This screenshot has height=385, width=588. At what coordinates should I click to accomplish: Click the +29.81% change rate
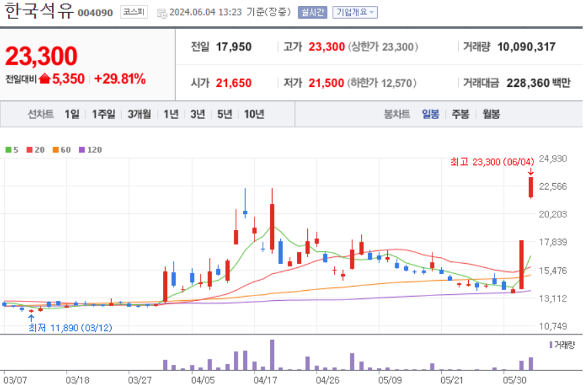[120, 79]
